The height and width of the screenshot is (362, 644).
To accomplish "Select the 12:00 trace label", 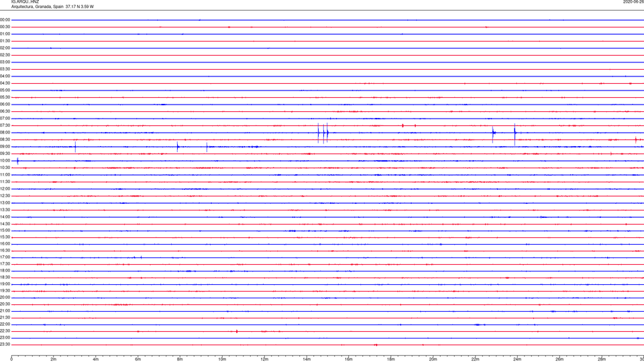I will coord(5,189).
